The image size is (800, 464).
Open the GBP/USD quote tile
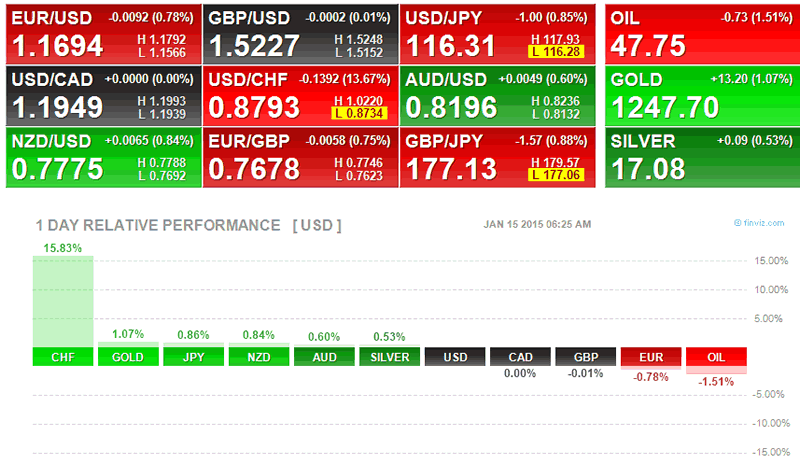[300, 35]
